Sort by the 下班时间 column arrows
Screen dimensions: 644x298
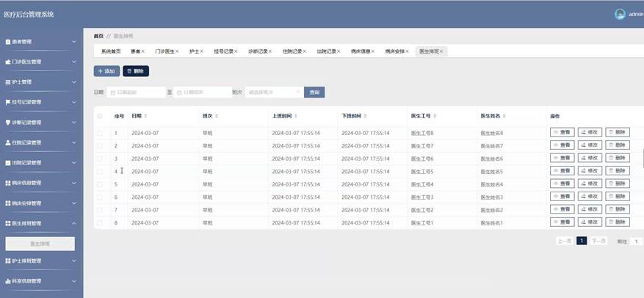365,117
